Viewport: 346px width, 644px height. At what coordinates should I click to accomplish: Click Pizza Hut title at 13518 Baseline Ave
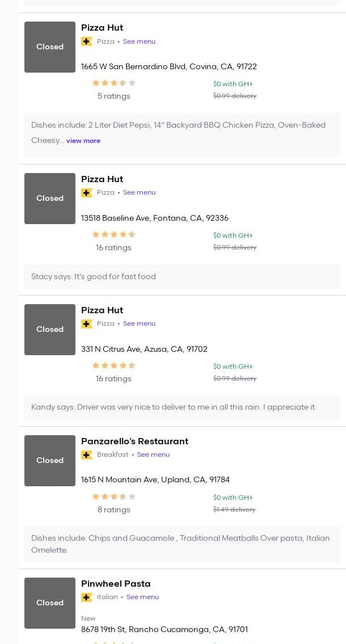point(102,179)
